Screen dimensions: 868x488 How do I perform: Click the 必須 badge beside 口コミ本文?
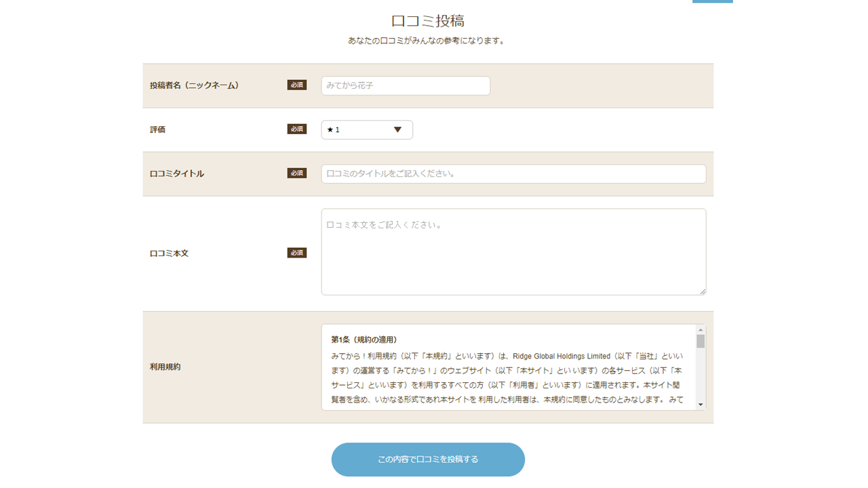click(296, 253)
